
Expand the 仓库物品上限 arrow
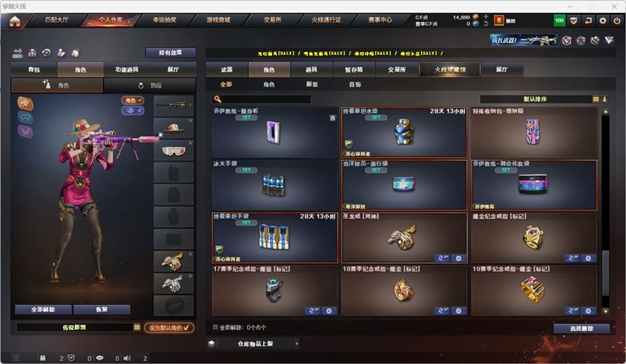tap(296, 344)
